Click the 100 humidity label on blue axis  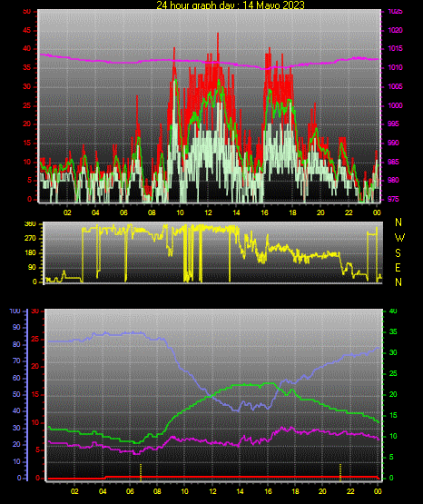(x=15, y=311)
